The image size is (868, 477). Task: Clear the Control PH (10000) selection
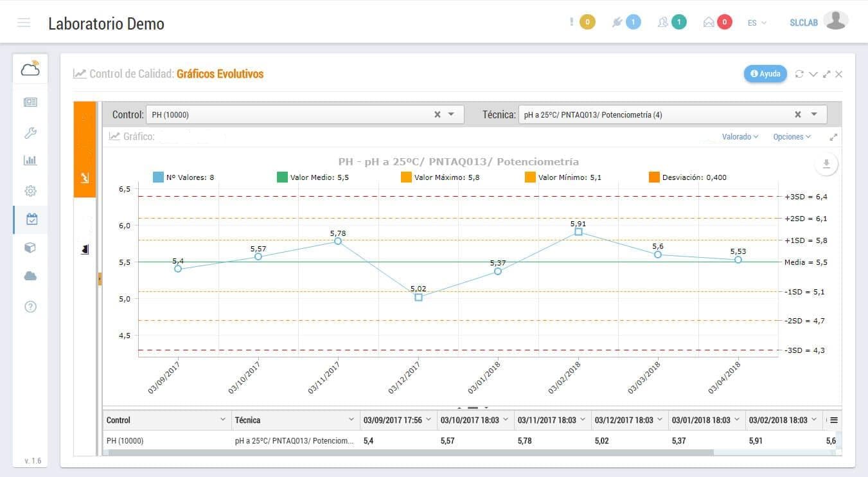[x=438, y=114]
